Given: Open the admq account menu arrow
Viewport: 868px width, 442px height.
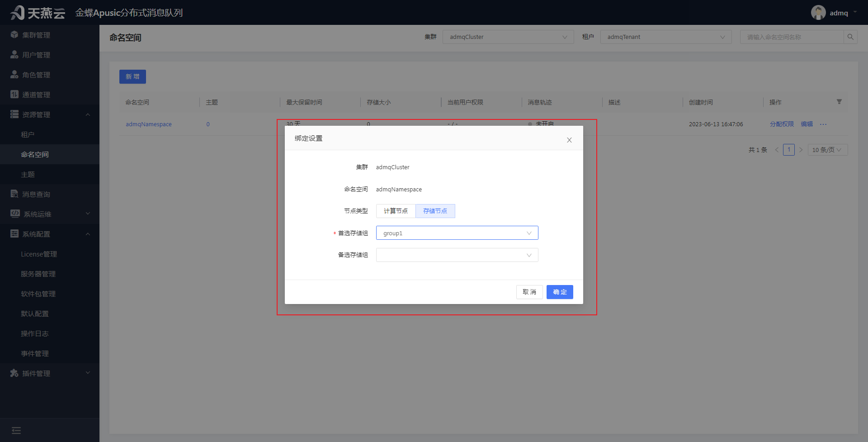Looking at the screenshot, I should point(855,13).
